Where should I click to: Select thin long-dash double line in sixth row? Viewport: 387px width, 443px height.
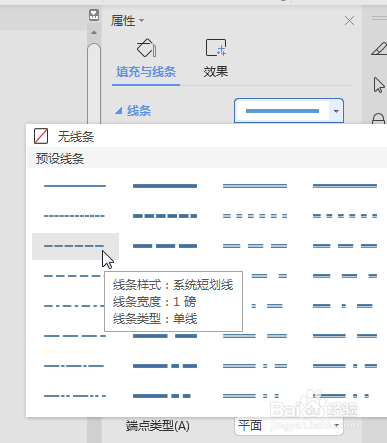[255, 336]
